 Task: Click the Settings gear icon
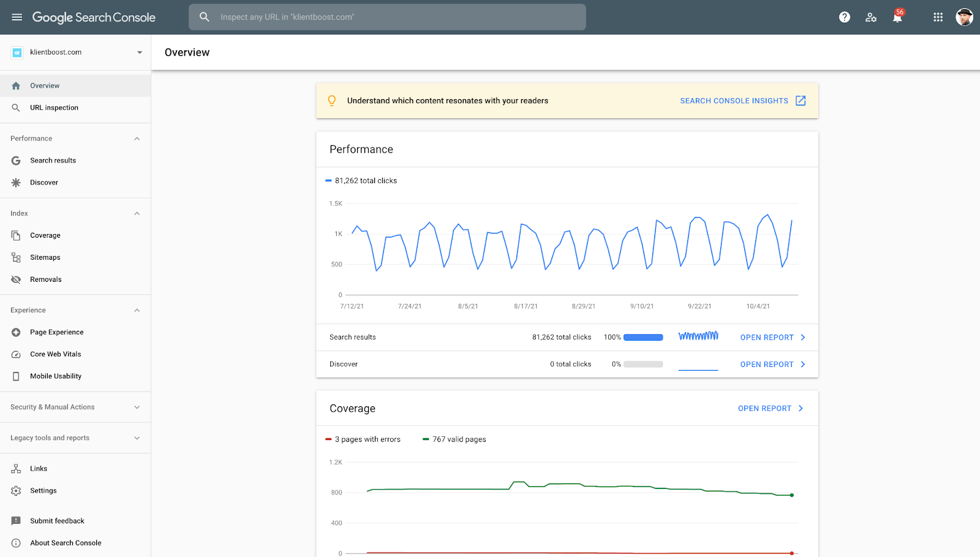pos(16,491)
